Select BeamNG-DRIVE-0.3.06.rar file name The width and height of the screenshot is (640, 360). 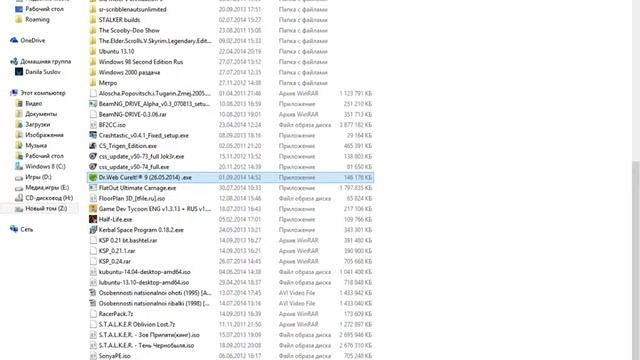coord(133,114)
